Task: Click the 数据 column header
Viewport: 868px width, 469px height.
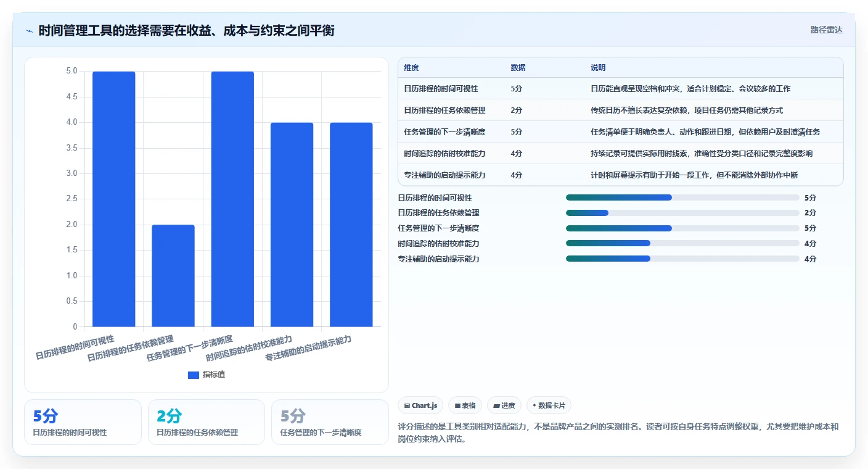Action: (518, 68)
